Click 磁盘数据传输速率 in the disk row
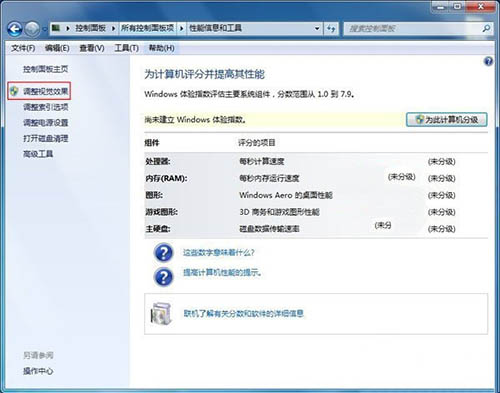The height and width of the screenshot is (393, 500). [x=269, y=229]
